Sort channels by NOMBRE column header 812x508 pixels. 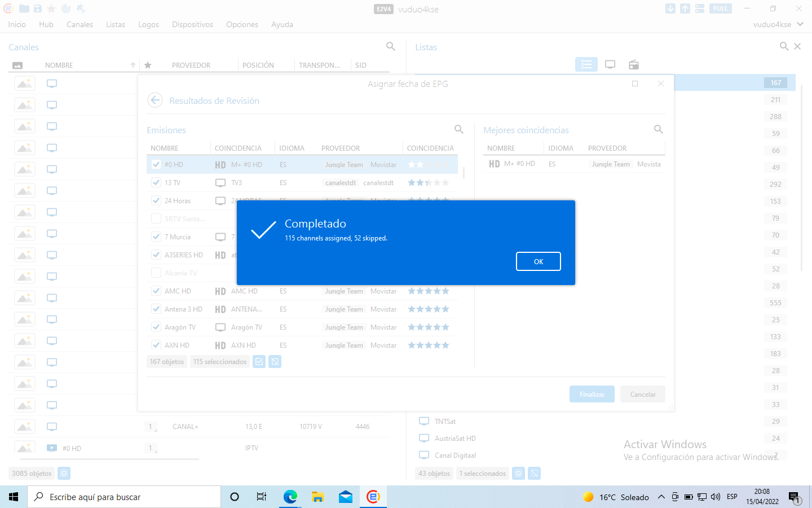coord(59,65)
